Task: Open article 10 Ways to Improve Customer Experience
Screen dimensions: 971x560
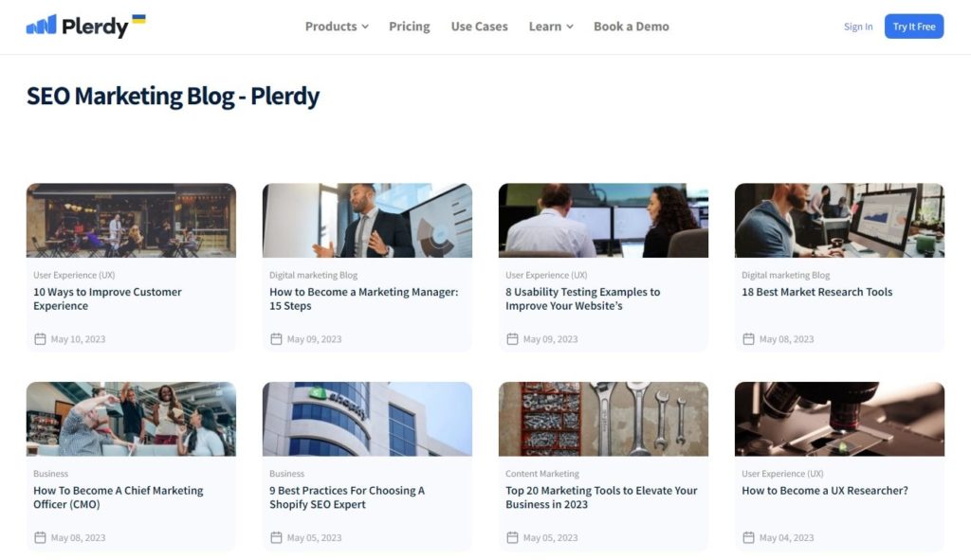Action: pos(107,298)
